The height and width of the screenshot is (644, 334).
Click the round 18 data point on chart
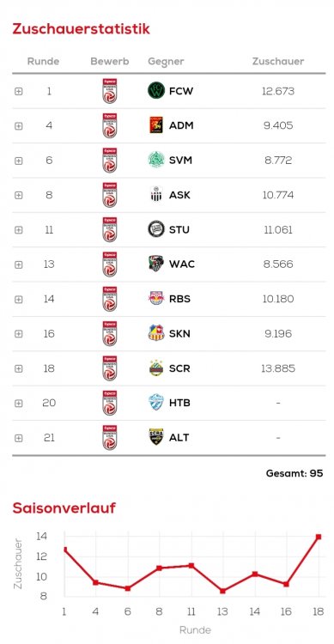(x=319, y=537)
